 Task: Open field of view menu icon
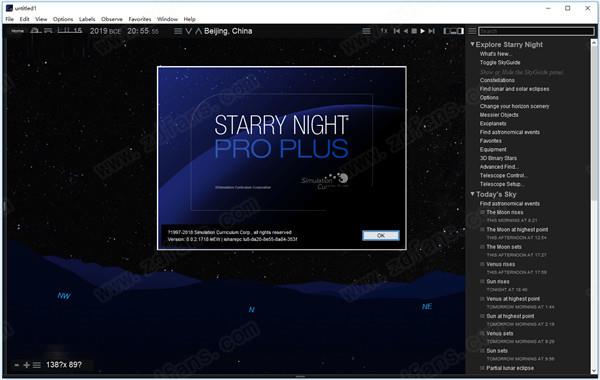37,365
